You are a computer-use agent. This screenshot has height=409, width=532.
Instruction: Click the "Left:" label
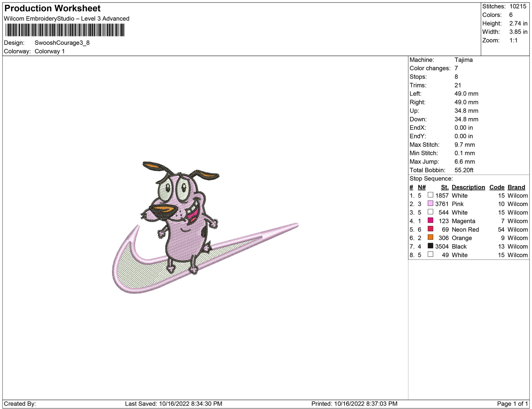(415, 93)
